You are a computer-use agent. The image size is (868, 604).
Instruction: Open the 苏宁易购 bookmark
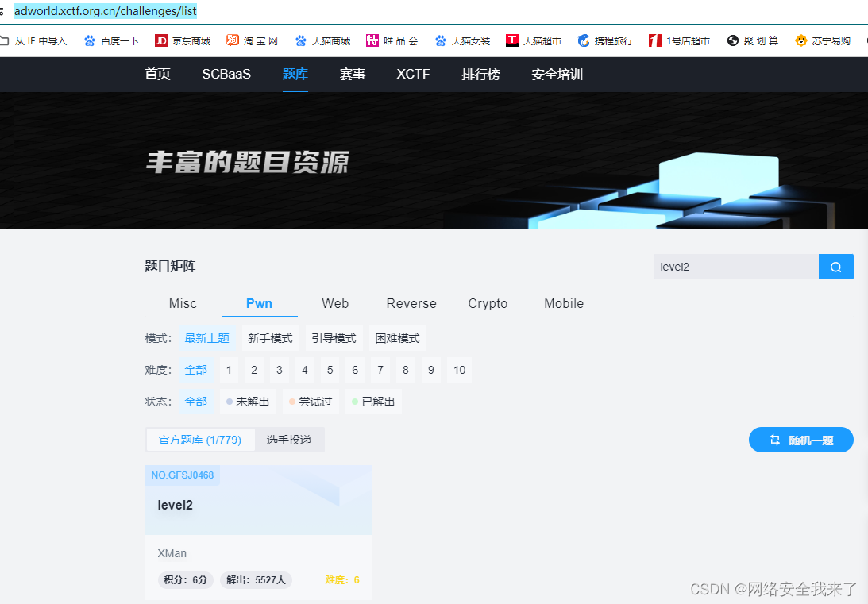point(823,41)
